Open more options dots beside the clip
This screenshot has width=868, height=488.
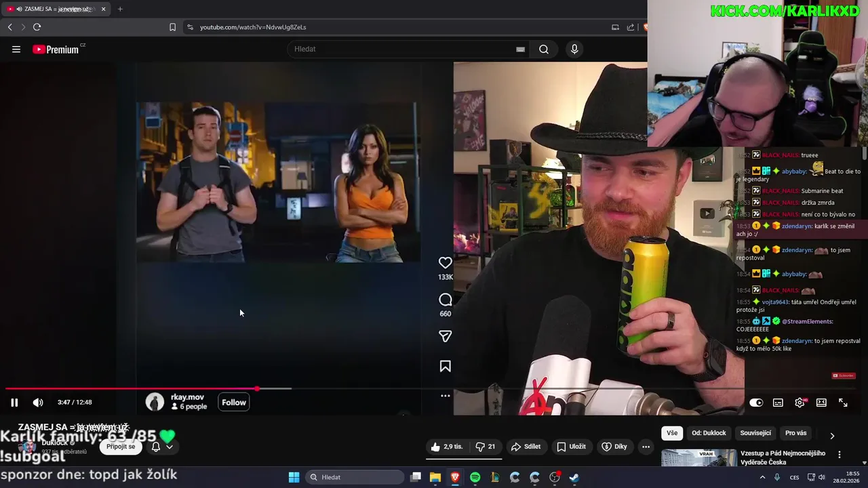(446, 396)
